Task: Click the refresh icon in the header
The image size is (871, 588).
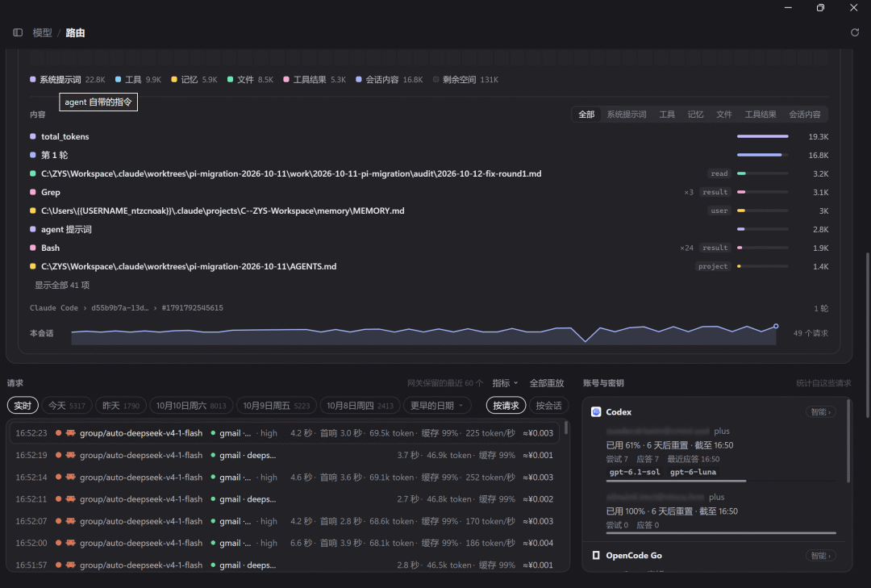Action: (x=855, y=32)
